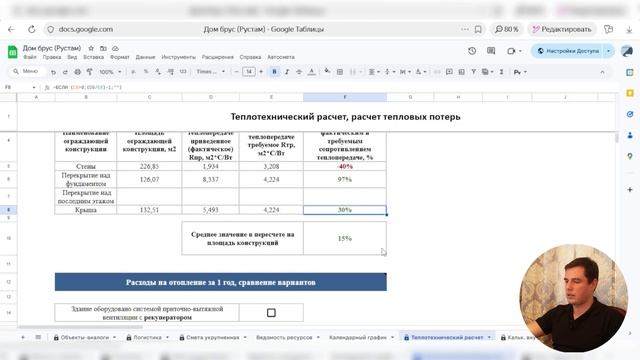Bookmark the page in browser
The width and height of the screenshot is (640, 360).
[478, 29]
